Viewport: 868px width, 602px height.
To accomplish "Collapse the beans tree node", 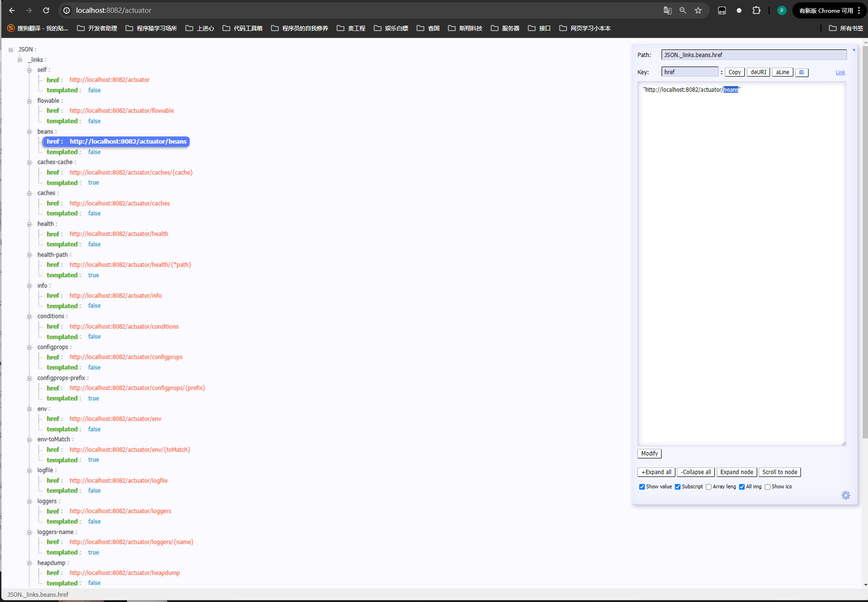I will tap(29, 131).
